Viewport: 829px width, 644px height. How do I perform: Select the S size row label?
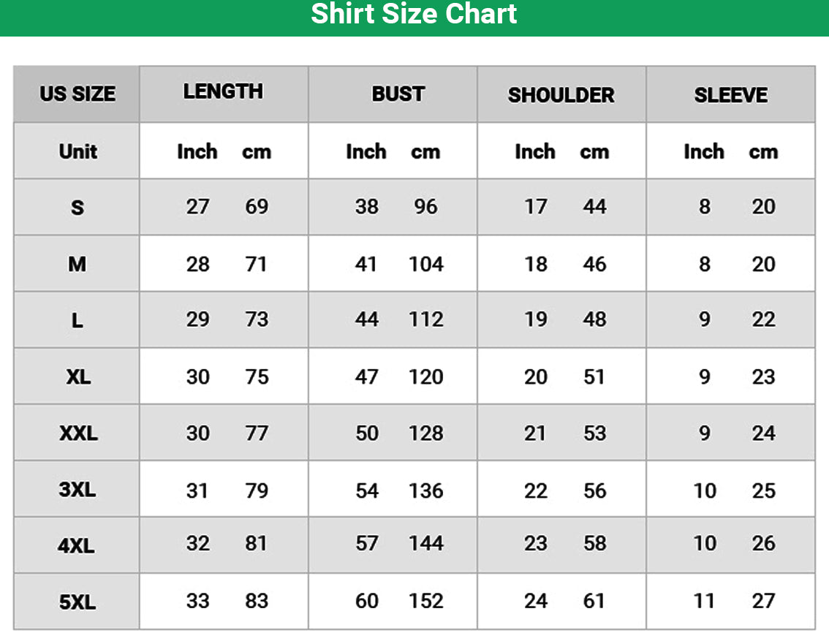(77, 208)
